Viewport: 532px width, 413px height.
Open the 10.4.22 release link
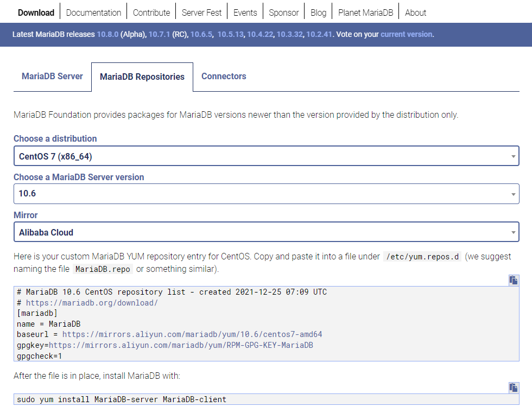[260, 34]
